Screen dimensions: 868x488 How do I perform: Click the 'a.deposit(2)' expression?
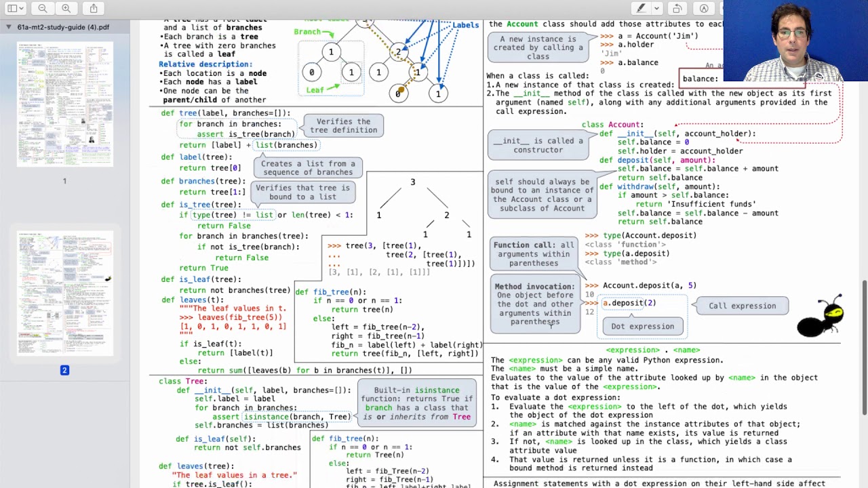coord(629,303)
